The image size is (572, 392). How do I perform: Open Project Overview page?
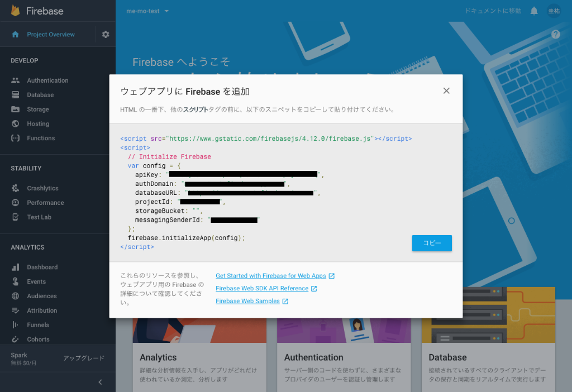tap(51, 34)
